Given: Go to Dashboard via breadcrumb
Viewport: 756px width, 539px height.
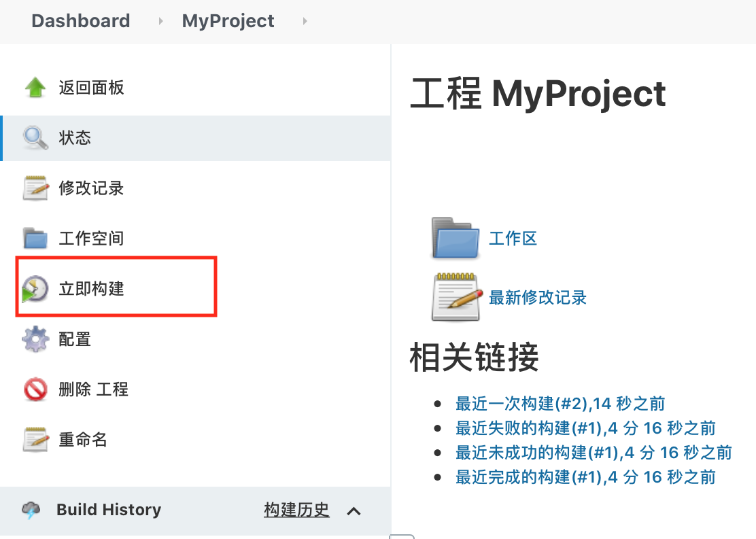Looking at the screenshot, I should tap(80, 21).
